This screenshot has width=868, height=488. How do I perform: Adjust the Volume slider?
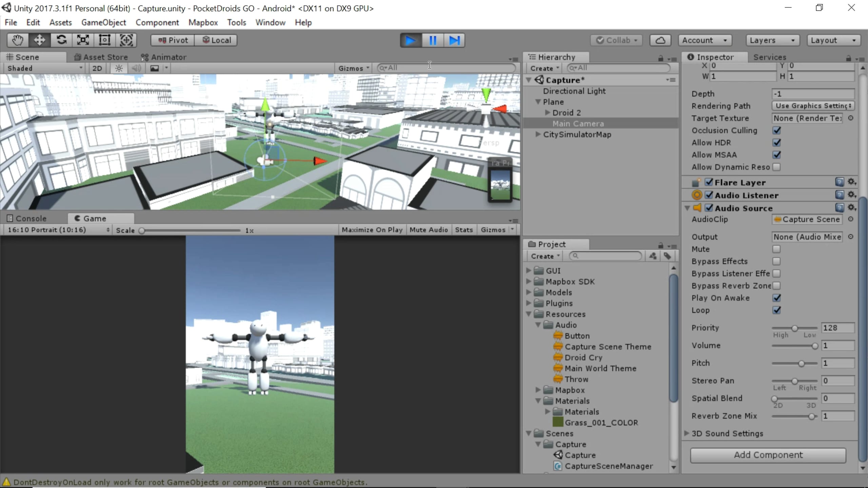pos(795,346)
